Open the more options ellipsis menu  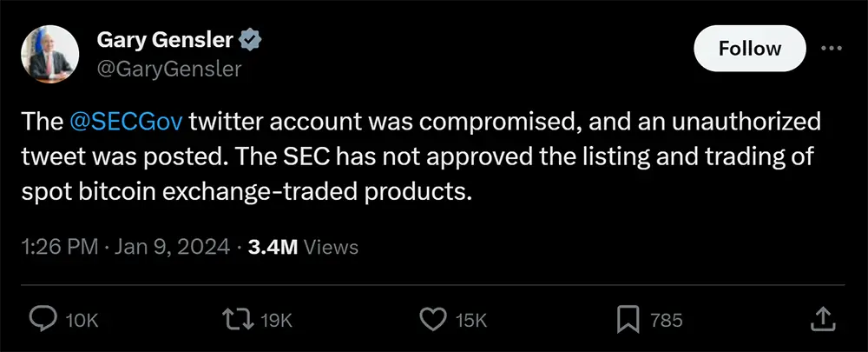tap(832, 49)
